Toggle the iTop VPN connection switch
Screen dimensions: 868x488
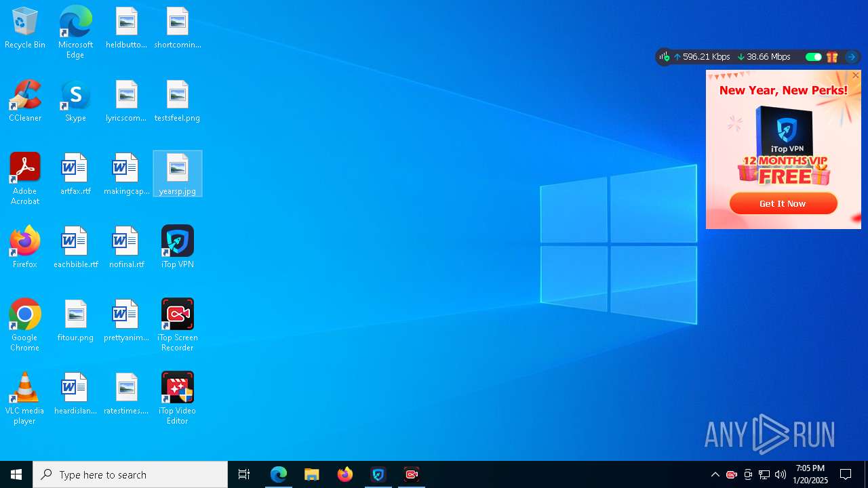(x=813, y=57)
